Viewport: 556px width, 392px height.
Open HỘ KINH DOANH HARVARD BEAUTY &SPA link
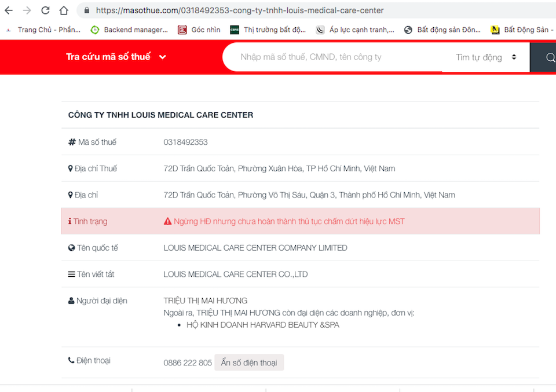pos(262,325)
